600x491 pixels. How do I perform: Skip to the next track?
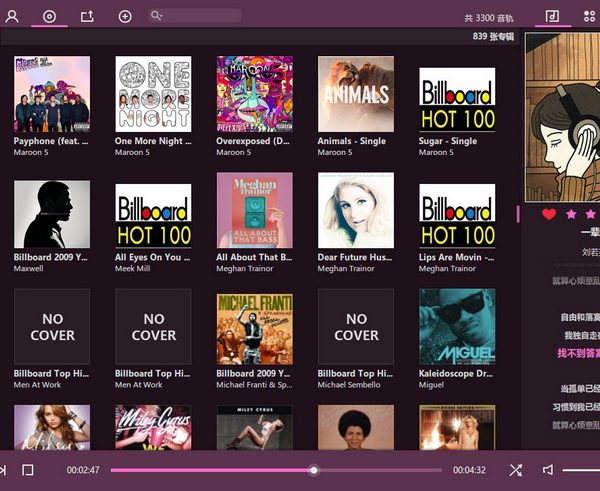3,470
